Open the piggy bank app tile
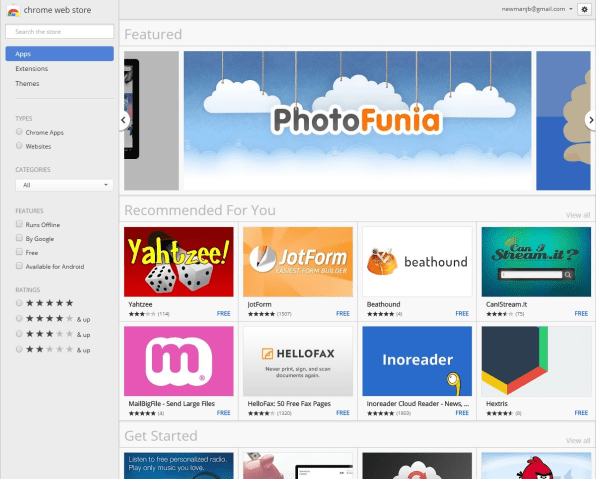 coord(298,466)
